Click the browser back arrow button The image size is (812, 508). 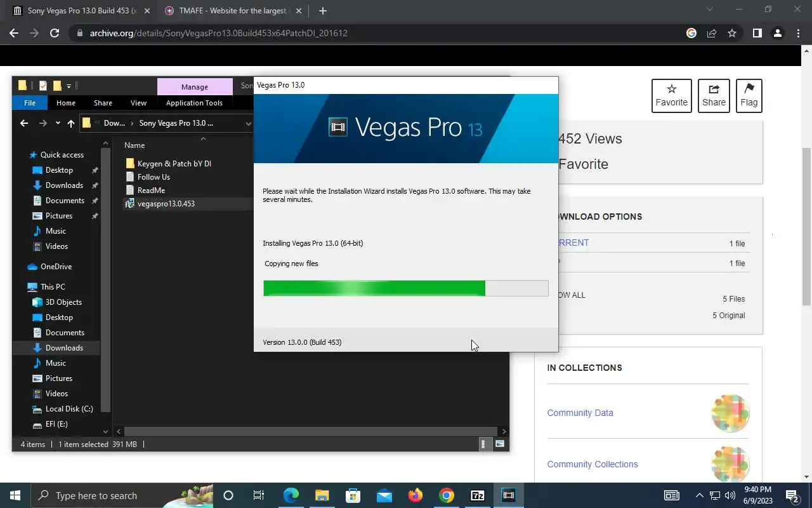[14, 33]
